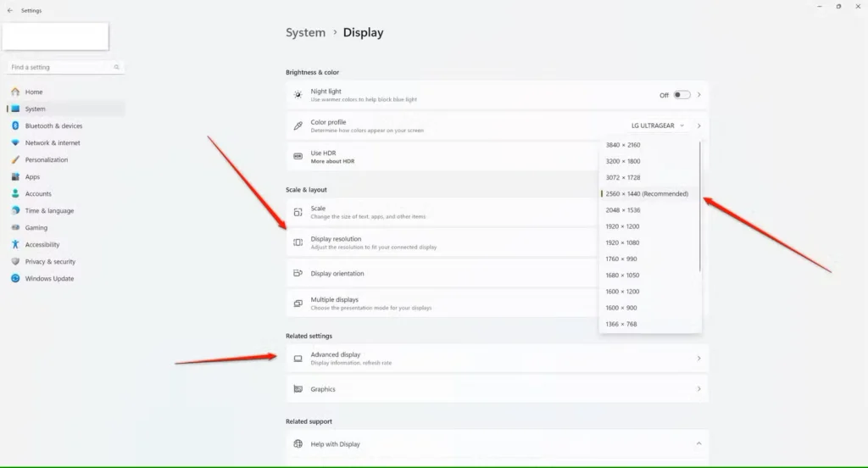Click the Gaming controller icon
This screenshot has width=868, height=468.
(15, 227)
